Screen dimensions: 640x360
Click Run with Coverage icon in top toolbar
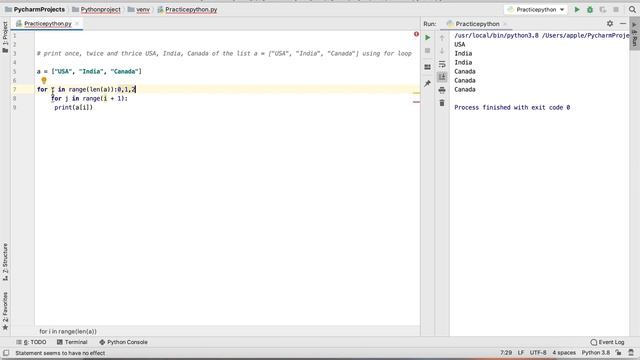point(603,9)
